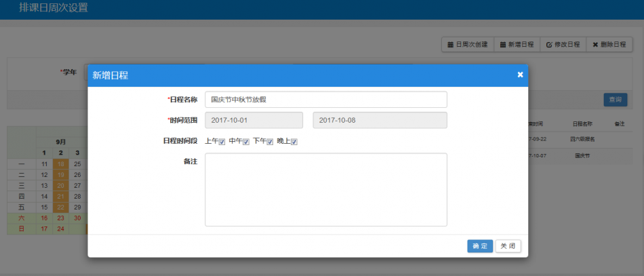Screen dimensions: 644x276
Task: Click the 日程名称 column header
Action: coord(582,124)
